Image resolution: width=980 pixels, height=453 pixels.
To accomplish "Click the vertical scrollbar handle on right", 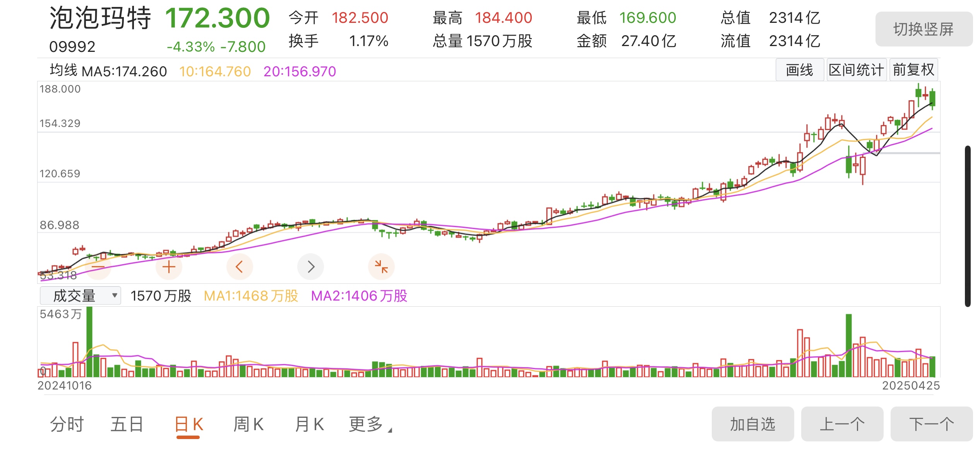I will click(x=968, y=226).
